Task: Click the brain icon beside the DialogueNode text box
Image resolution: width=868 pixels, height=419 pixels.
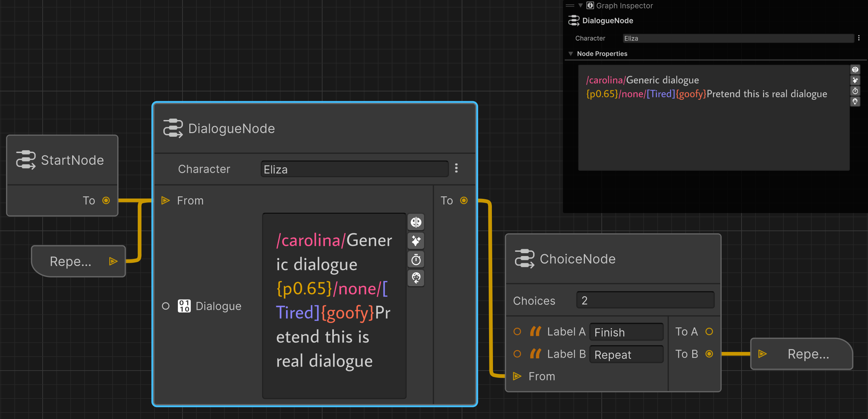Action: 416,222
